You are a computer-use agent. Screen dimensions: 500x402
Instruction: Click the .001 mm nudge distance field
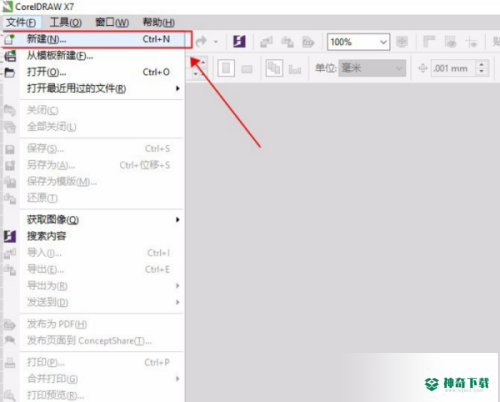453,68
